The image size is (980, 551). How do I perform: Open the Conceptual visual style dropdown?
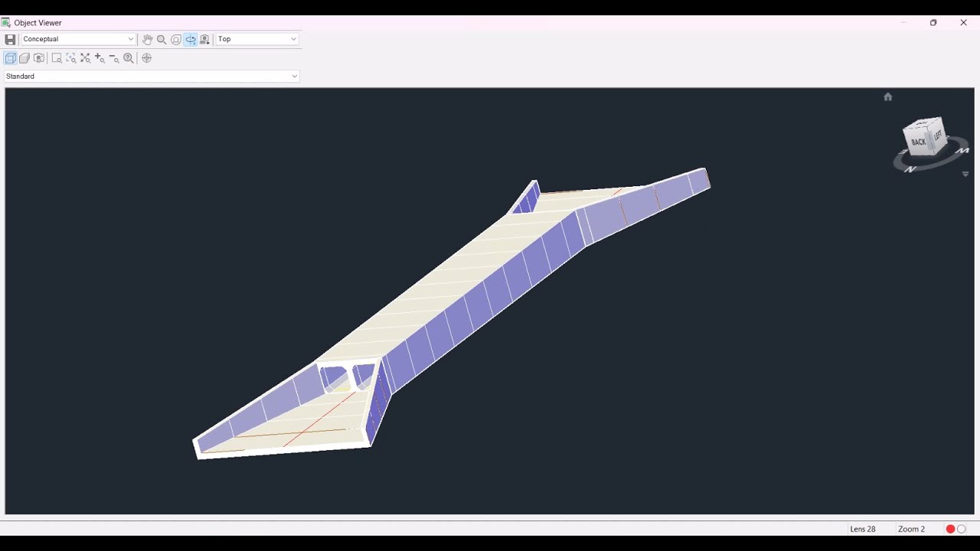(x=78, y=39)
